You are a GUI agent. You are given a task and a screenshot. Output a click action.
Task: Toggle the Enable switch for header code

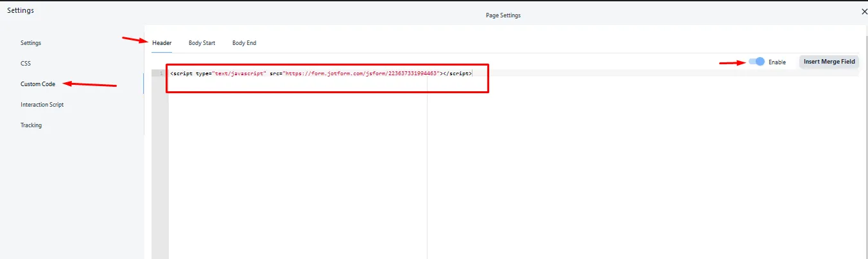757,62
